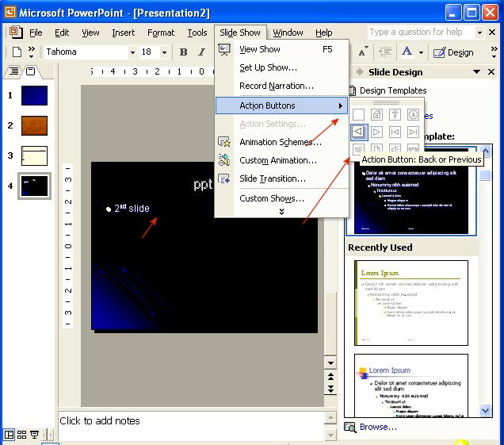Viewport: 504px width, 445px height.
Task: Toggle Bold formatting
Action: (x=183, y=52)
